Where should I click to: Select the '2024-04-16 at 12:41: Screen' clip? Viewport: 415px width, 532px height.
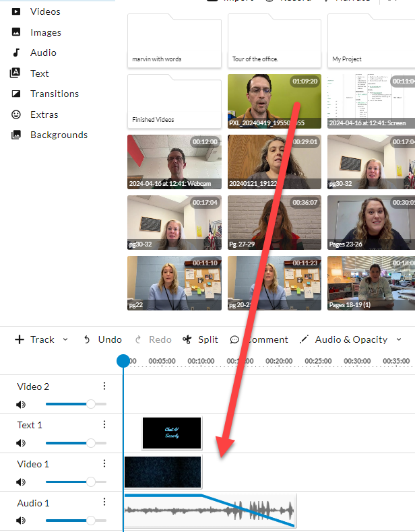[x=371, y=101]
